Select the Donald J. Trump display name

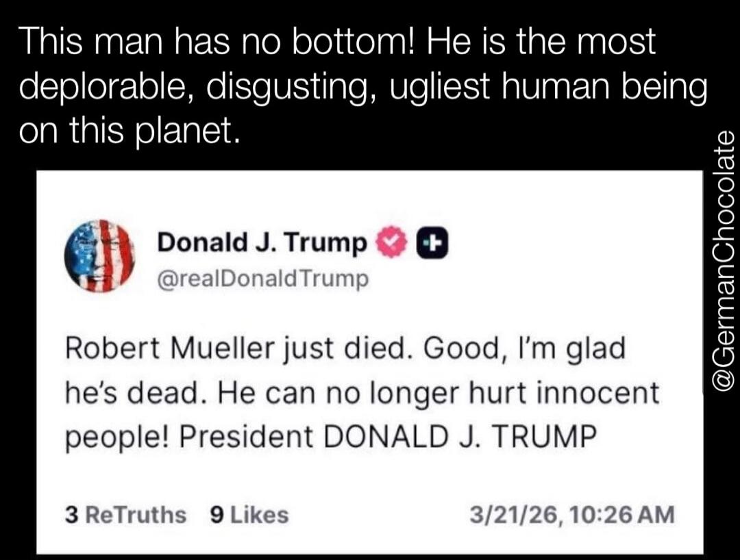261,241
